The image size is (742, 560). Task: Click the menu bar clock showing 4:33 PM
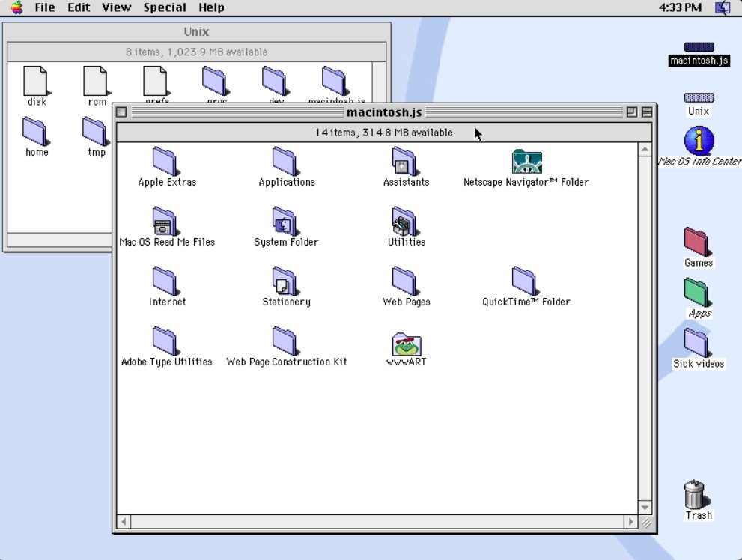pyautogui.click(x=680, y=7)
